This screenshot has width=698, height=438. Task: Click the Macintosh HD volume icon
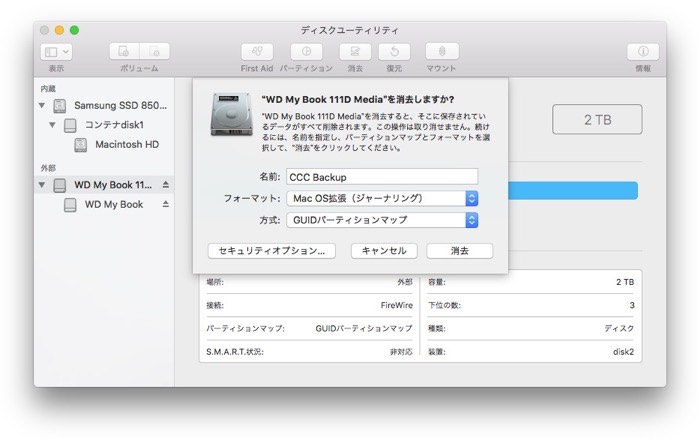point(81,145)
